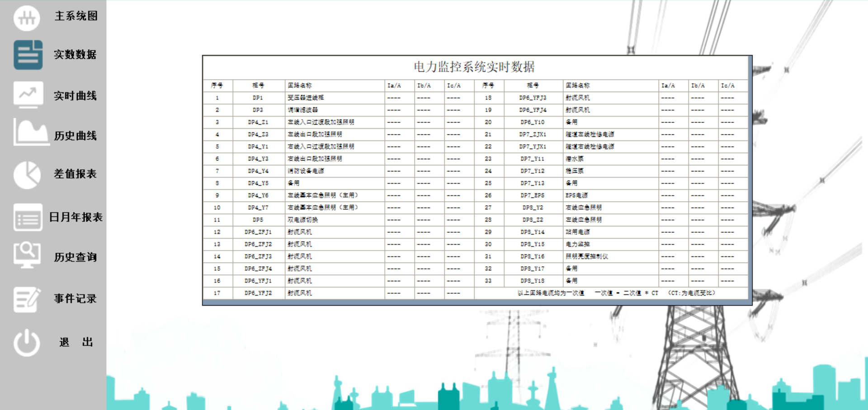The width and height of the screenshot is (868, 410).
Task: Click the power-off exit icon
Action: (x=27, y=342)
